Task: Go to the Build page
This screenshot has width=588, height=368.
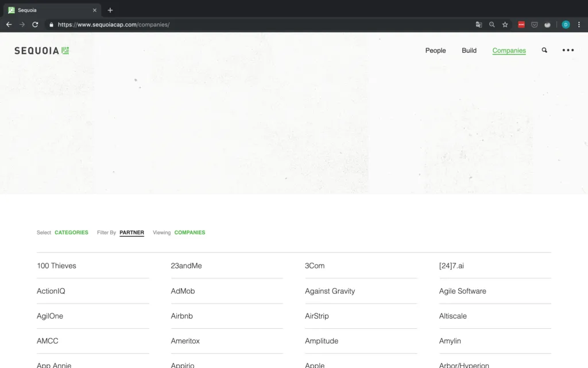Action: click(469, 51)
